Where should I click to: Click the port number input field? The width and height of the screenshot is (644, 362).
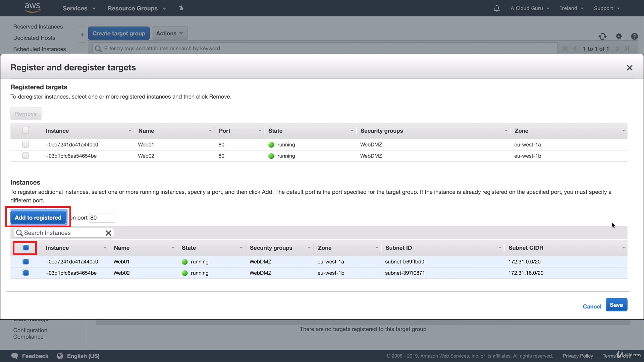coord(102,218)
